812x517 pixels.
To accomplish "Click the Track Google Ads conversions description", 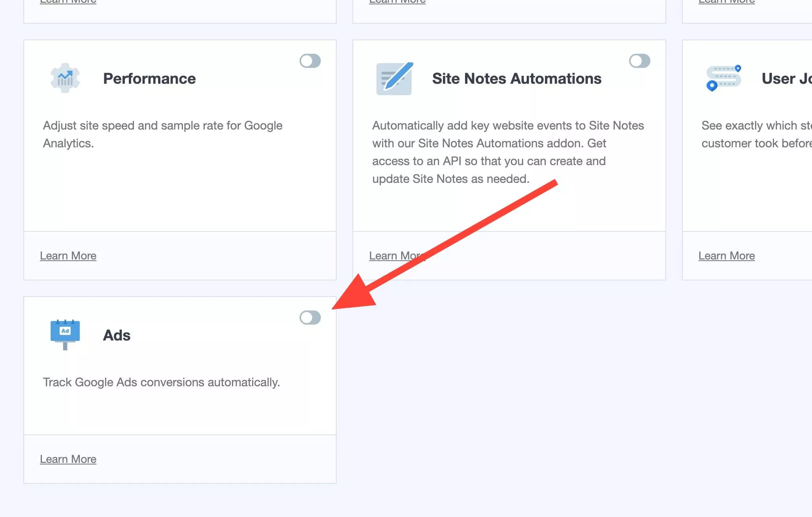I will (x=161, y=382).
